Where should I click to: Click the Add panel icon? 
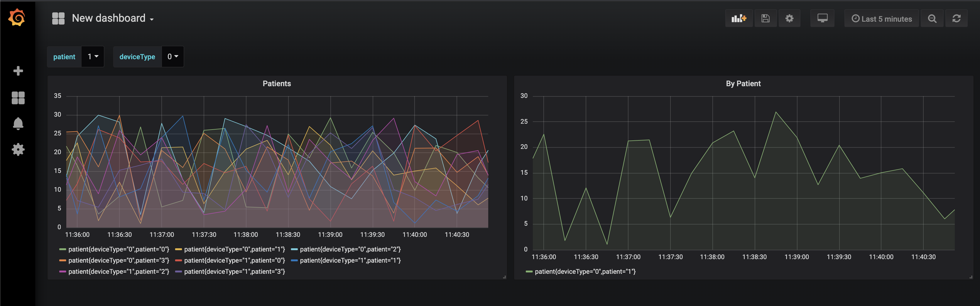point(739,19)
